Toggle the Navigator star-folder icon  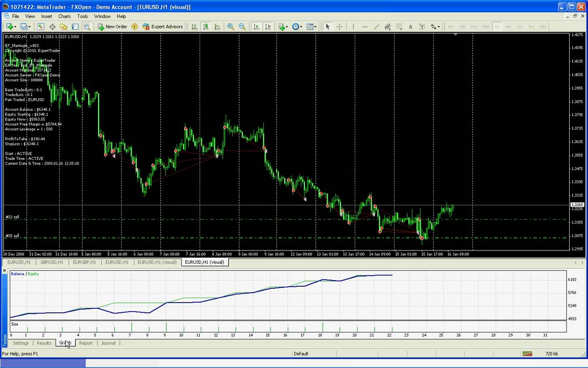(63, 27)
